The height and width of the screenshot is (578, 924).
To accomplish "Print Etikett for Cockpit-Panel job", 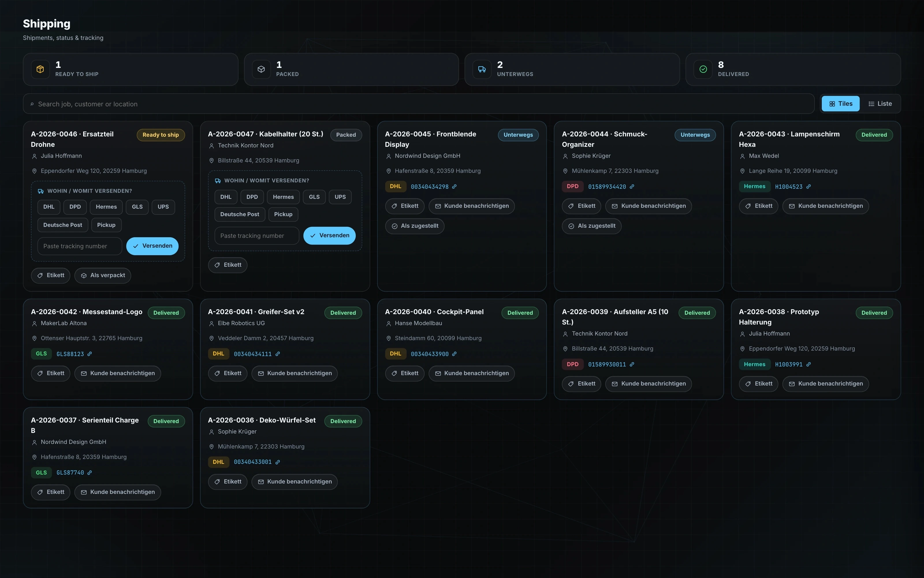I will tap(405, 373).
